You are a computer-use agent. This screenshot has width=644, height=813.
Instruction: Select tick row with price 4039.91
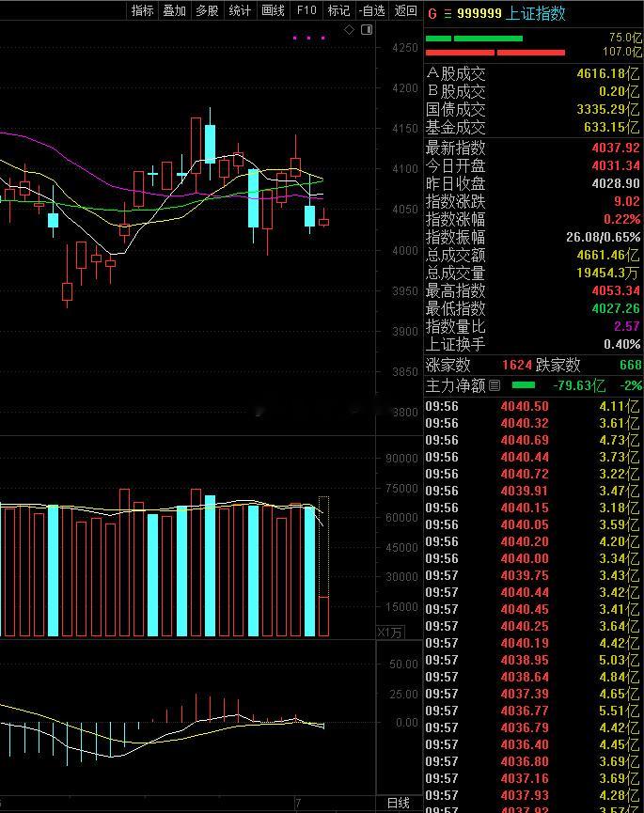pos(533,491)
